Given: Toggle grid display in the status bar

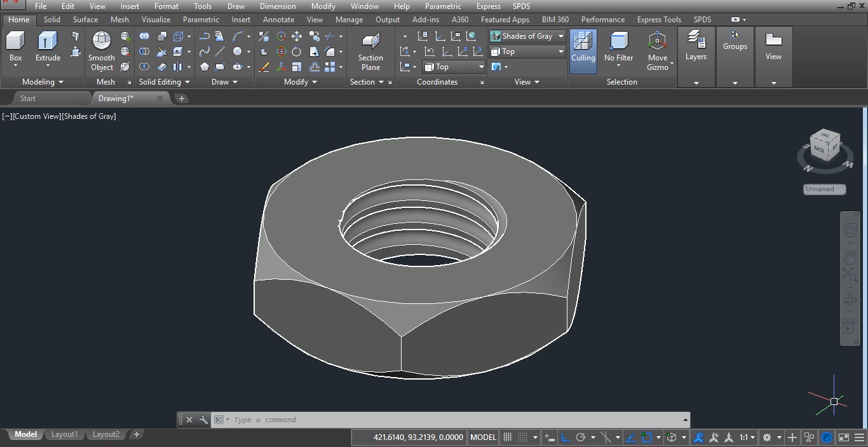Looking at the screenshot, I should pyautogui.click(x=507, y=437).
